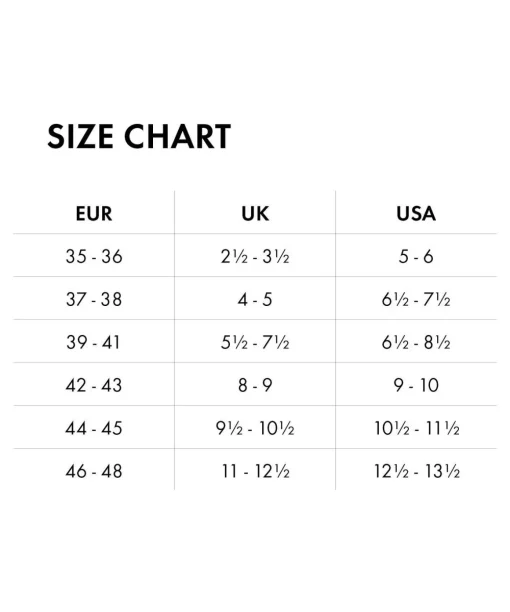This screenshot has width=510, height=612.
Task: Click USA size 6½ - 8½ cell
Action: click(416, 342)
